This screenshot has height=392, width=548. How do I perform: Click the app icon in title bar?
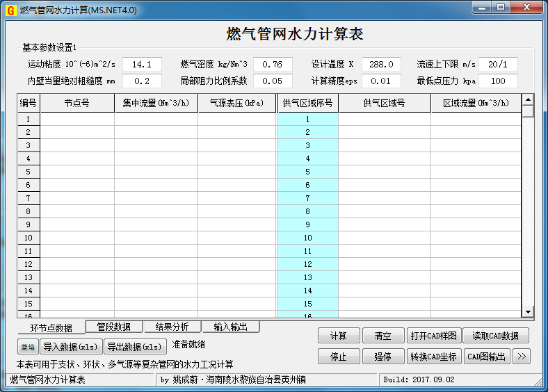(x=10, y=9)
